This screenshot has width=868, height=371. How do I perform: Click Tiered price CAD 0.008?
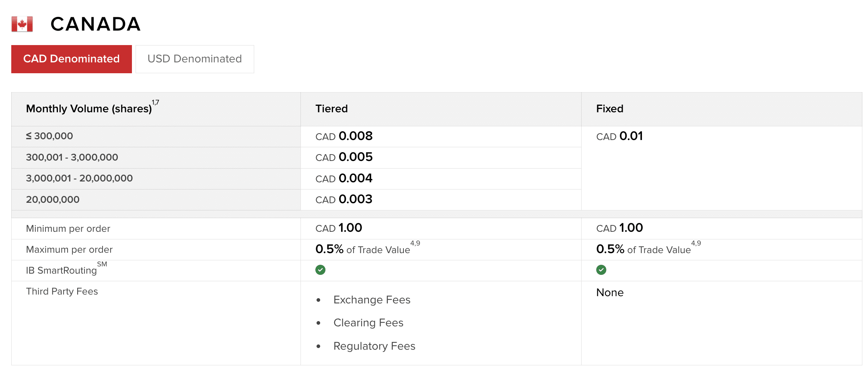tap(344, 136)
